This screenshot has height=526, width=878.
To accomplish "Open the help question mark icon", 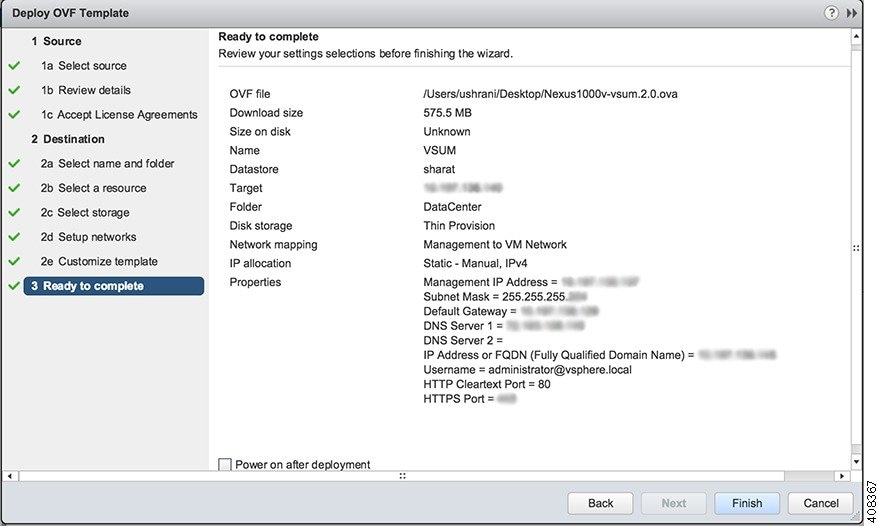I will click(832, 13).
